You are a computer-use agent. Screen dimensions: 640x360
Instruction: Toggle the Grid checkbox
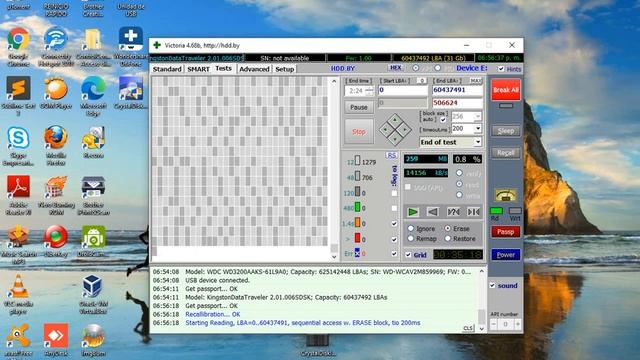408,255
